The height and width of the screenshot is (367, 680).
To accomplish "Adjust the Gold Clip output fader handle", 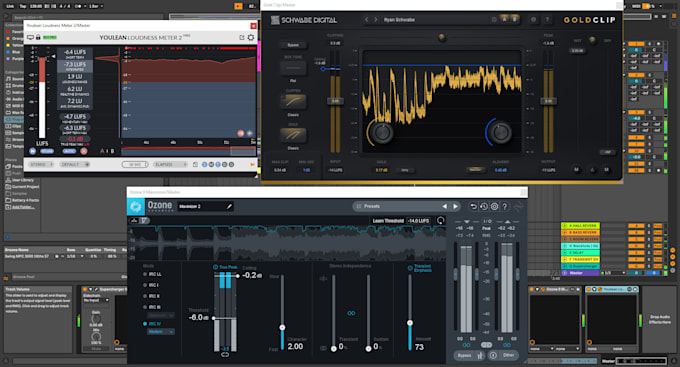I will (x=548, y=101).
